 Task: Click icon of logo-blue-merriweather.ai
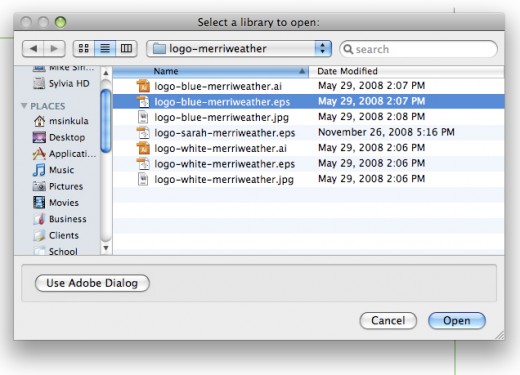click(143, 86)
